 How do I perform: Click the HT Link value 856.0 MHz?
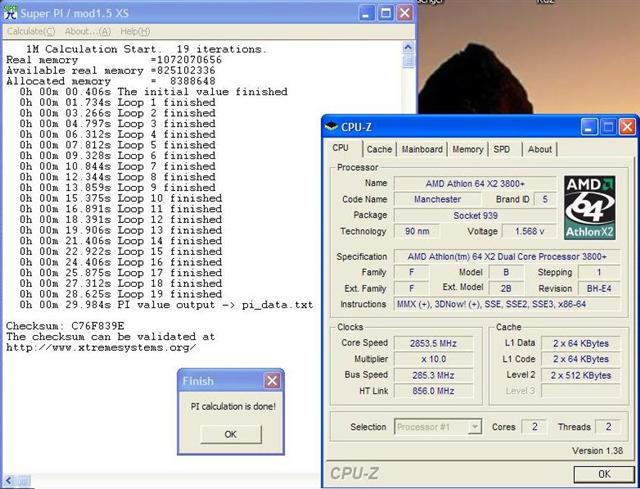pyautogui.click(x=433, y=391)
